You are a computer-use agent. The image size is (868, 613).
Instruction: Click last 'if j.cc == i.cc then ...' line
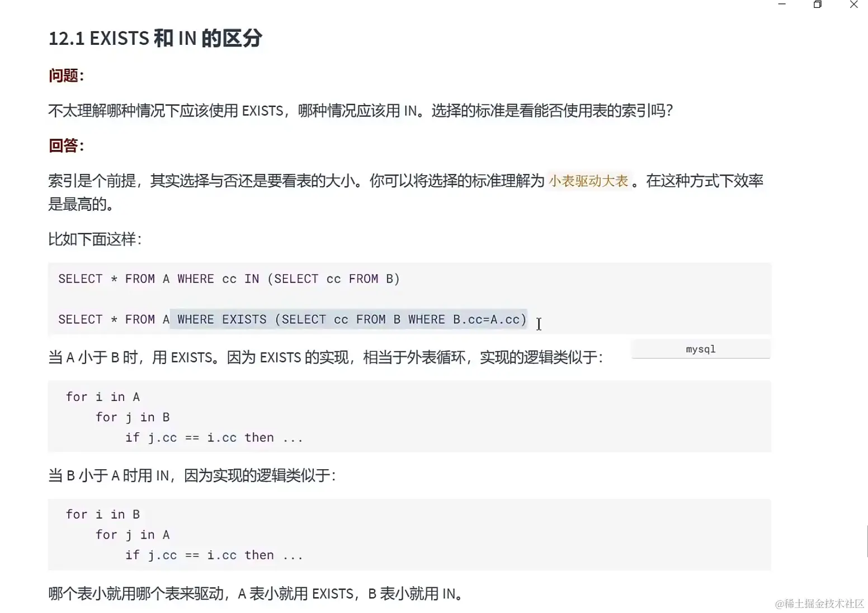coord(214,555)
